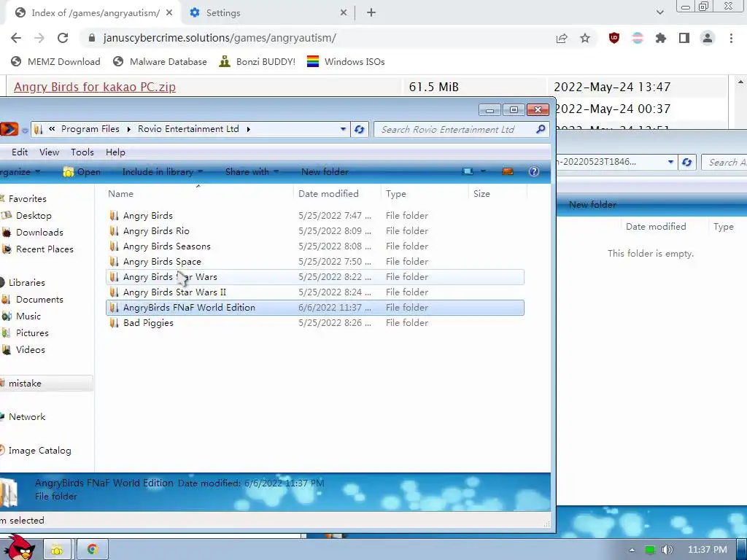Click the Angry Birds for kakao PC.zip link
The image size is (747, 560).
click(x=95, y=87)
